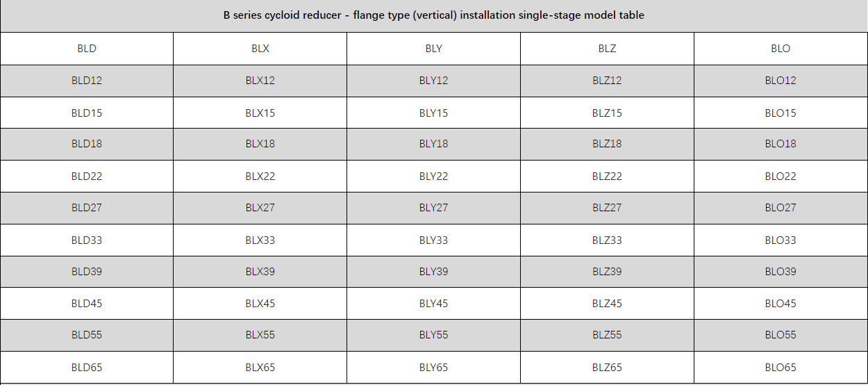868x385 pixels.
Task: Click the table title row text
Action: pos(434,15)
